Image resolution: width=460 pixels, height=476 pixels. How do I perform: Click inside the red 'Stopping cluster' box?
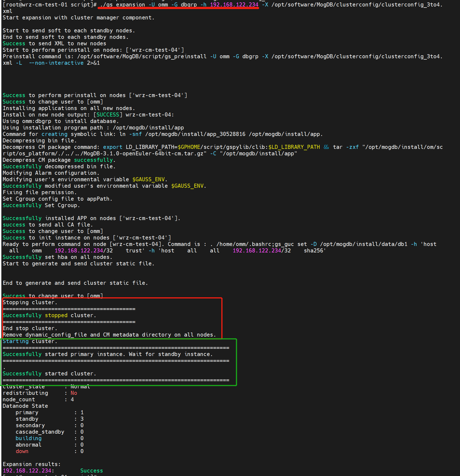tap(30, 302)
